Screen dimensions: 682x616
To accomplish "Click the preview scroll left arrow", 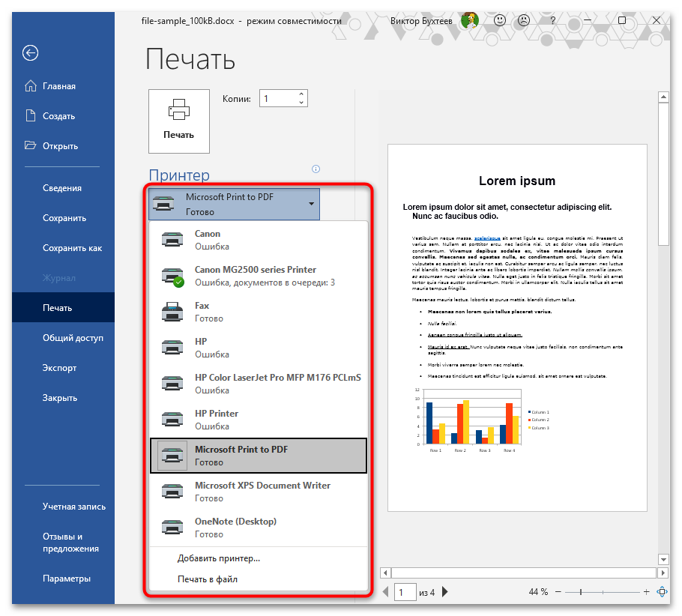I will [x=385, y=573].
